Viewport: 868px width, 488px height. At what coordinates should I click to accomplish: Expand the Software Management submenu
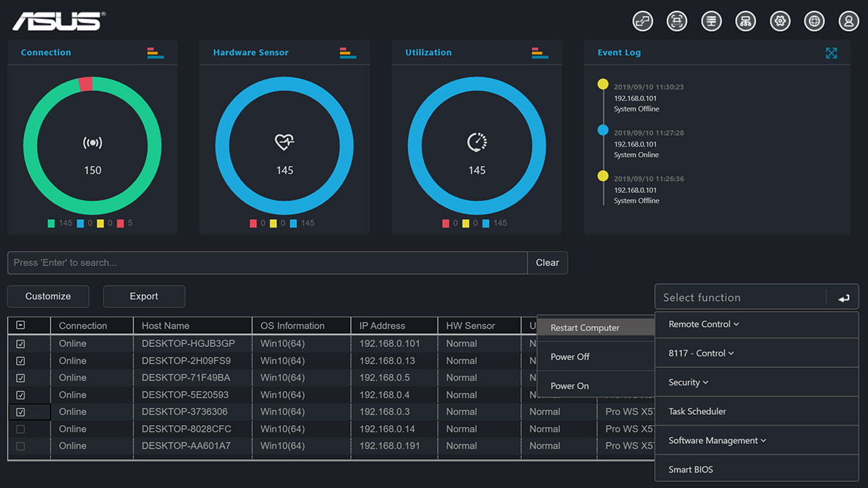[717, 440]
